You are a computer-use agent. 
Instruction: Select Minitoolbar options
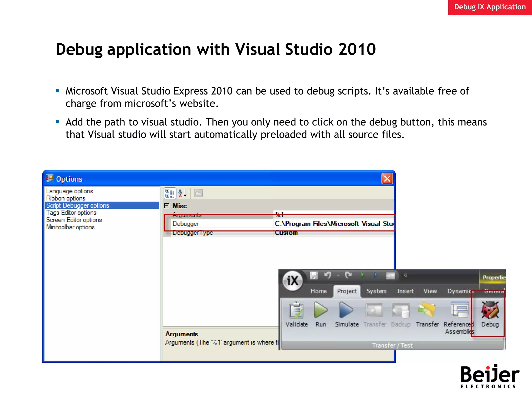coord(70,227)
